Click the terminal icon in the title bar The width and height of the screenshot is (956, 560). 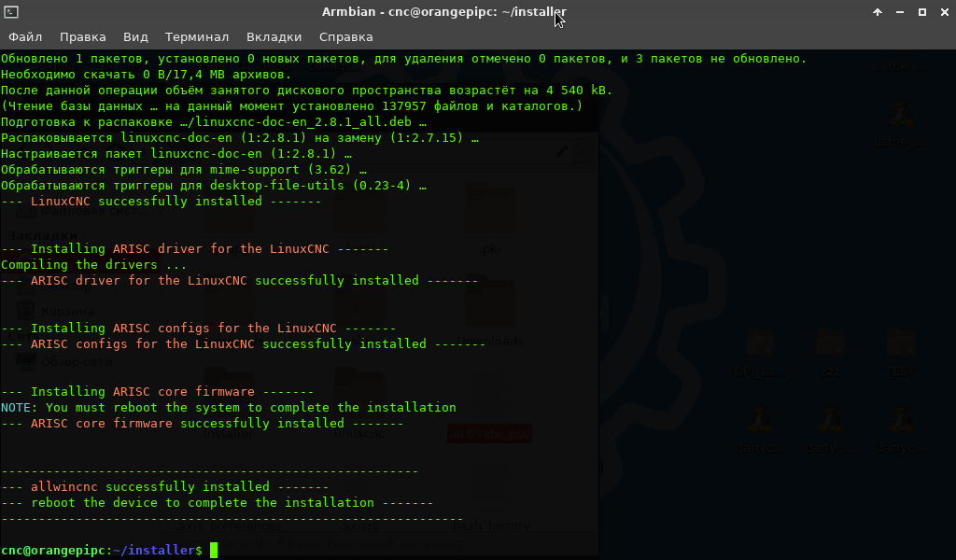point(11,11)
